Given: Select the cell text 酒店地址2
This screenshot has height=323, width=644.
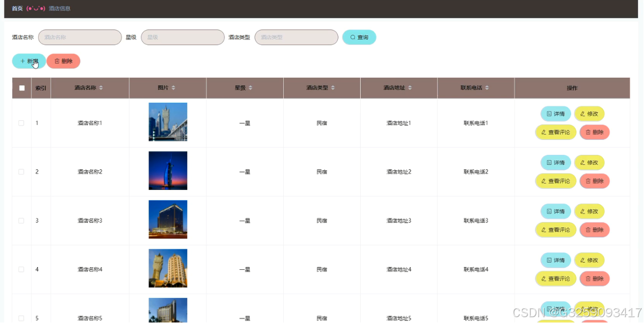Looking at the screenshot, I should pyautogui.click(x=399, y=172).
